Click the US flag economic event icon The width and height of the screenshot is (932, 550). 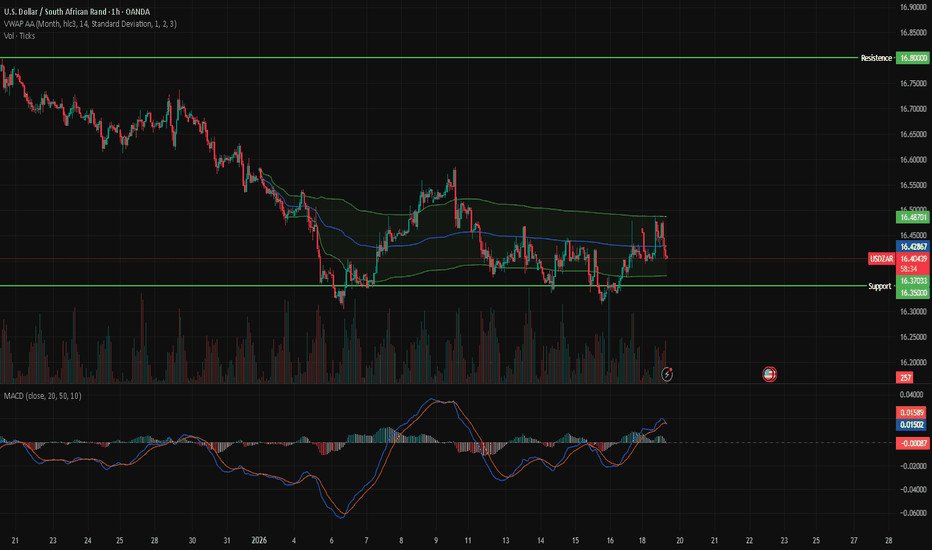tap(770, 374)
